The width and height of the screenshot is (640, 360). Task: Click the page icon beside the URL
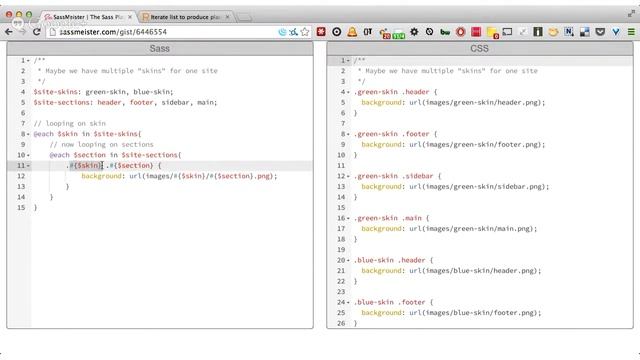pos(53,32)
